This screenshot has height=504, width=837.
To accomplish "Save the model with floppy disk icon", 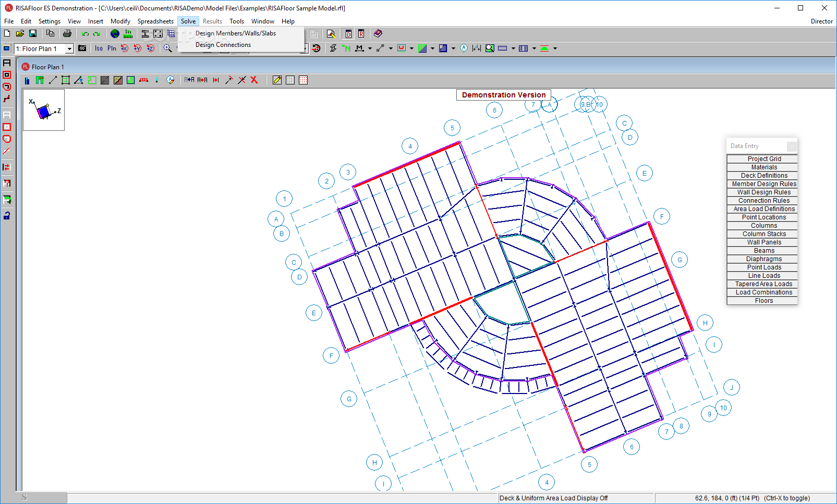I will pos(33,34).
